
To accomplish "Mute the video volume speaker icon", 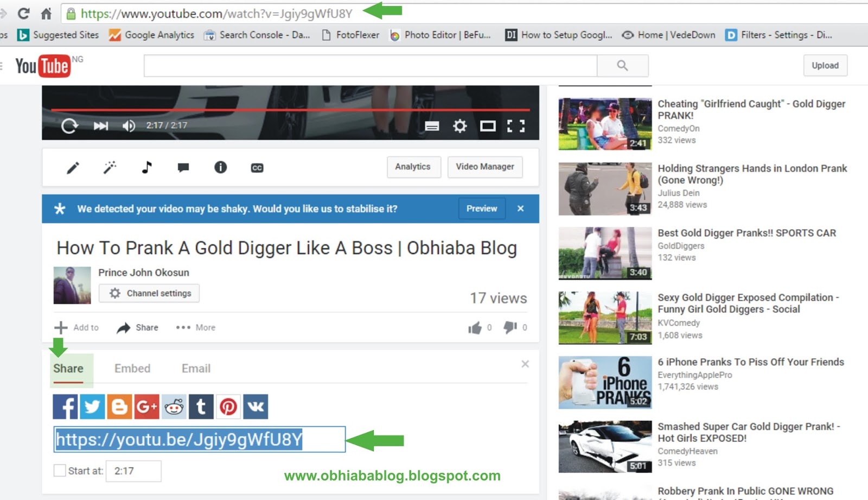I will pyautogui.click(x=129, y=126).
